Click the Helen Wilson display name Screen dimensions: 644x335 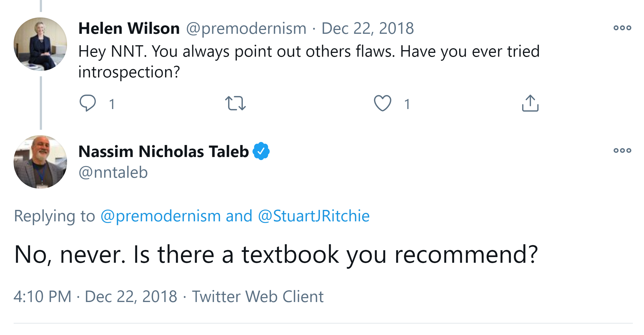click(x=129, y=28)
